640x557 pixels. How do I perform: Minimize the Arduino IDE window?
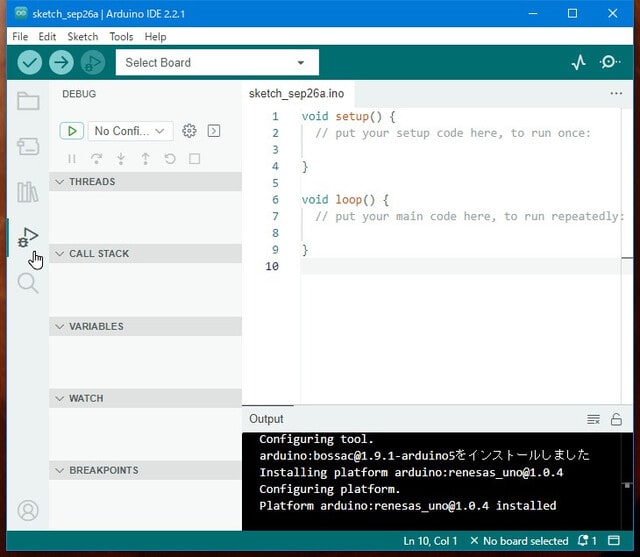tap(533, 13)
